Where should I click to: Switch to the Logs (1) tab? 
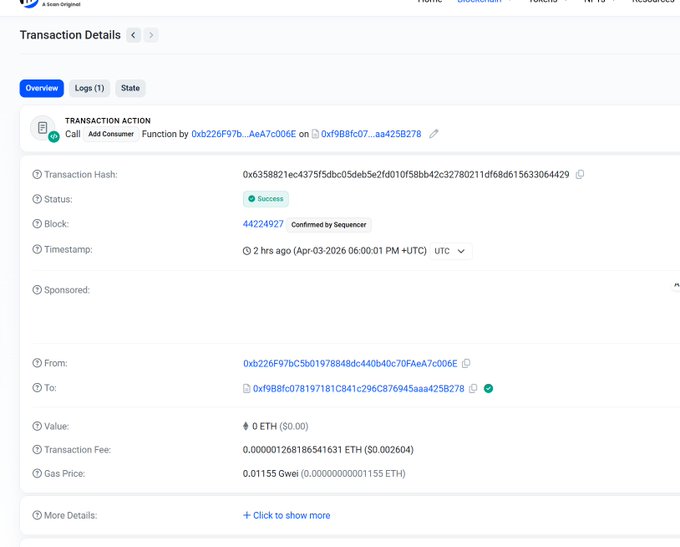click(90, 88)
